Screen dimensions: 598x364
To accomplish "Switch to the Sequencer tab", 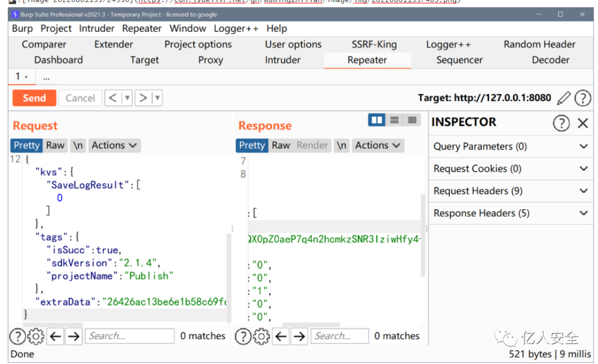I will (459, 60).
